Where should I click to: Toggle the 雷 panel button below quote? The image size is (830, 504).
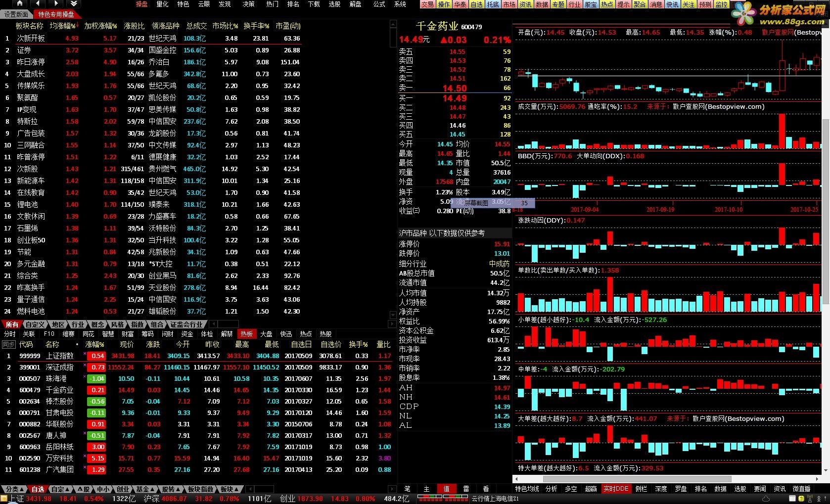(x=466, y=489)
